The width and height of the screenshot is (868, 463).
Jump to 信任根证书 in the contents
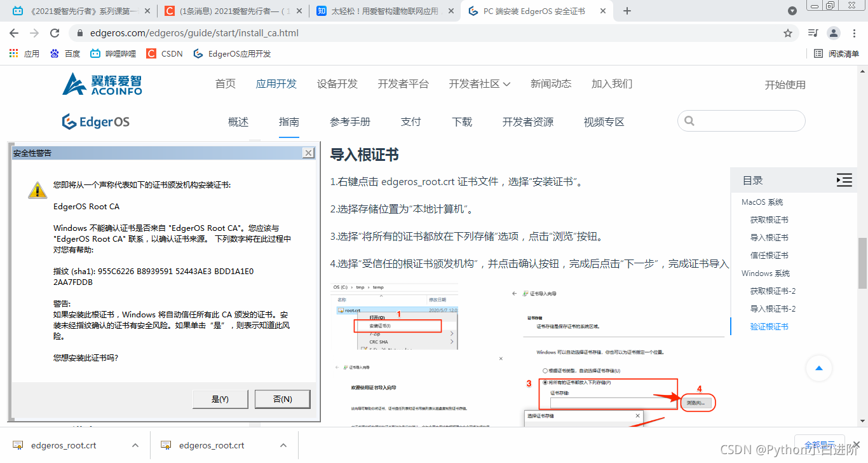click(769, 256)
